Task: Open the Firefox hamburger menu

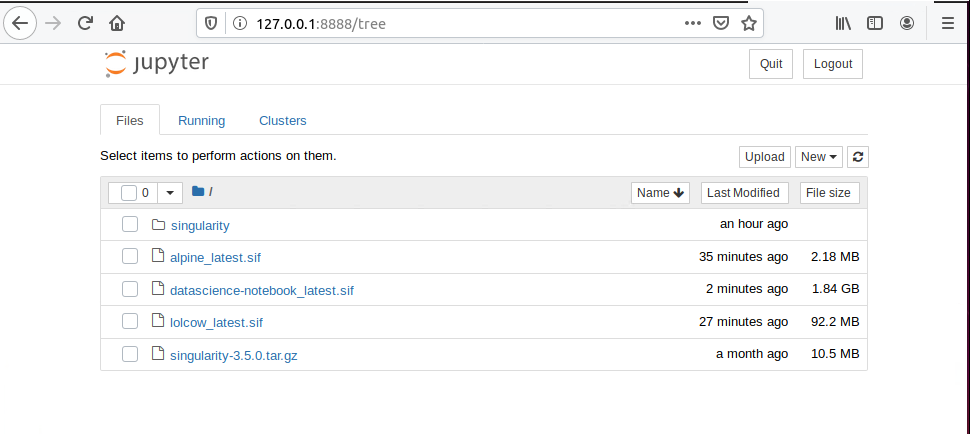Action: [947, 23]
